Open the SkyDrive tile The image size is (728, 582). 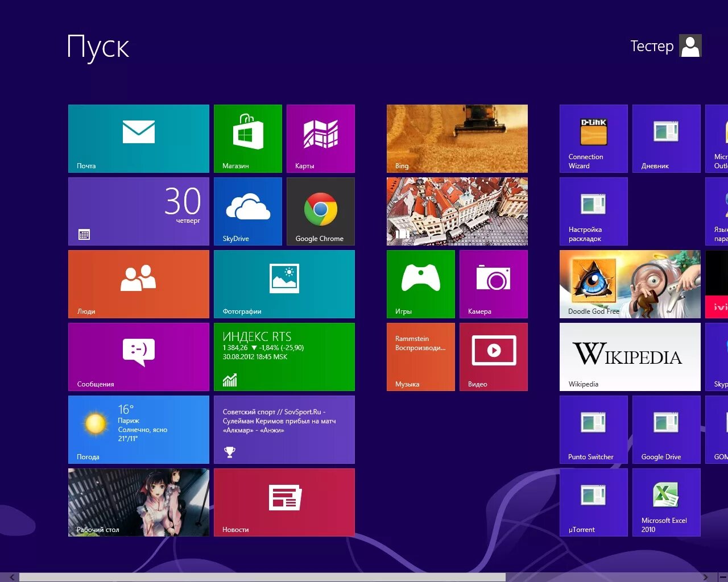click(x=248, y=211)
